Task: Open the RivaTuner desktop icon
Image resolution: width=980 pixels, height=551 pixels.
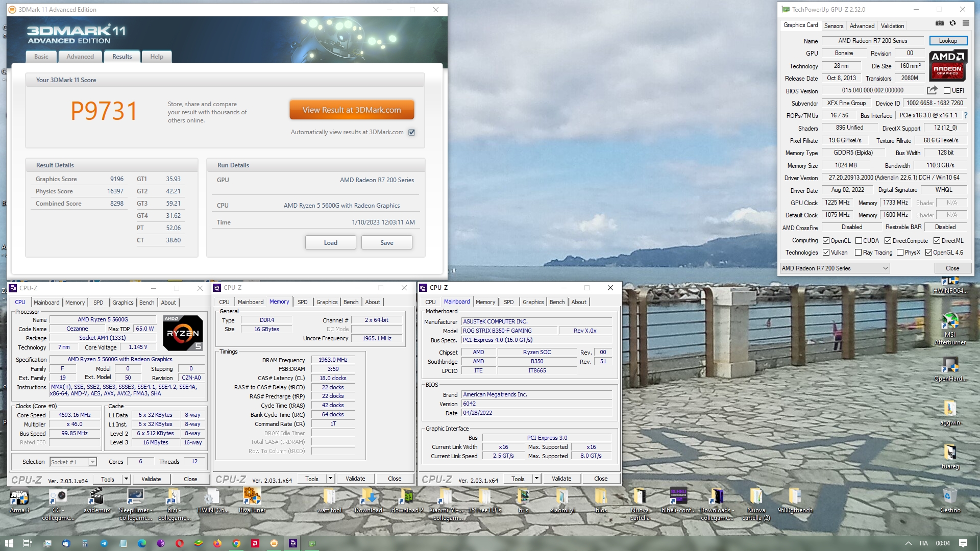Action: [252, 501]
